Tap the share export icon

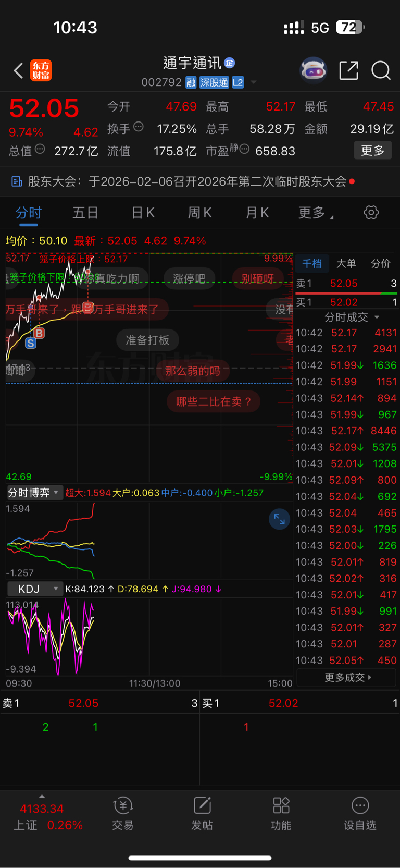pos(348,70)
